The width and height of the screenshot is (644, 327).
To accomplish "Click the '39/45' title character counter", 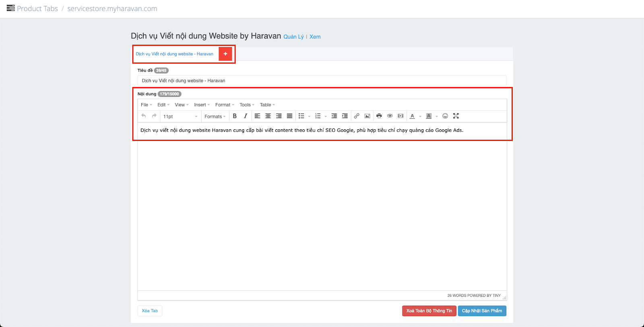I will 161,70.
